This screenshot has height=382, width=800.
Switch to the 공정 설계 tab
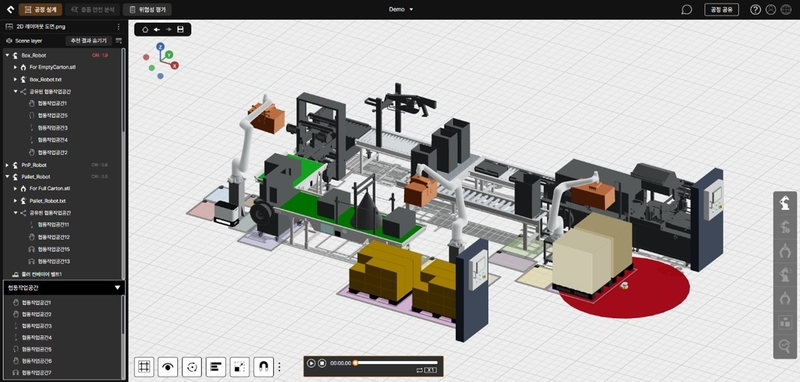pyautogui.click(x=40, y=10)
